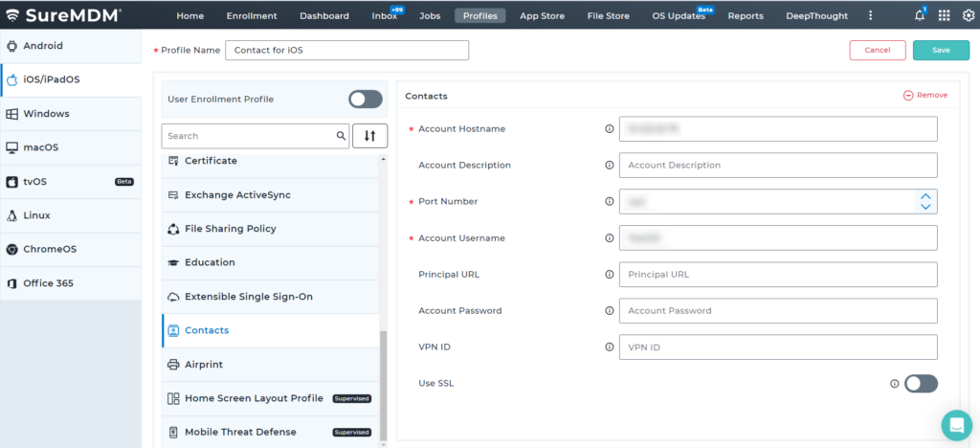Click the Principal URL input field
The image size is (980, 448).
(x=777, y=274)
